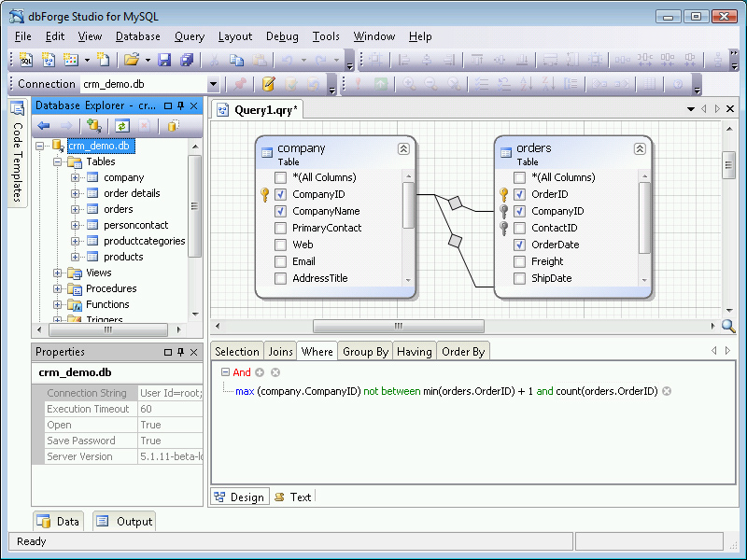The width and height of the screenshot is (747, 560).
Task: Click the copy object icon in Database Explorer
Action: [x=173, y=126]
